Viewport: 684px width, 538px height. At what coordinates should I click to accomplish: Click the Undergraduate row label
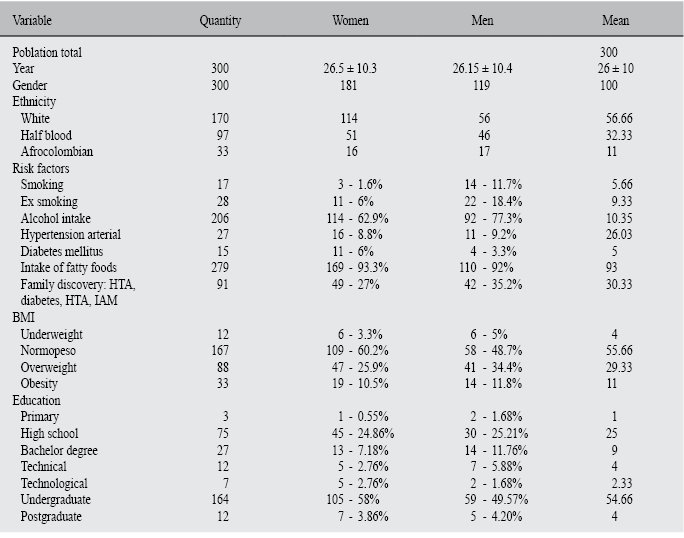point(57,499)
